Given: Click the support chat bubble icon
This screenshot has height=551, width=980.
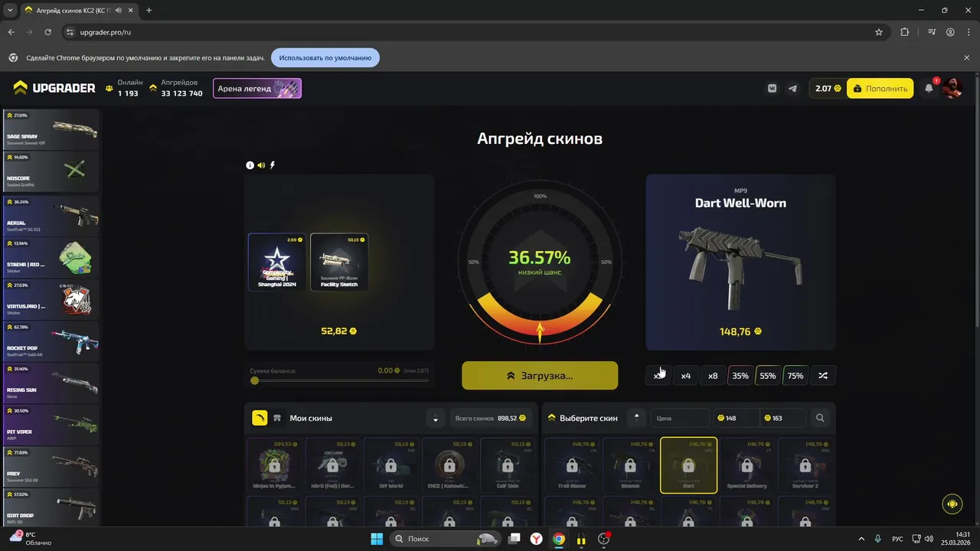Looking at the screenshot, I should [x=952, y=504].
